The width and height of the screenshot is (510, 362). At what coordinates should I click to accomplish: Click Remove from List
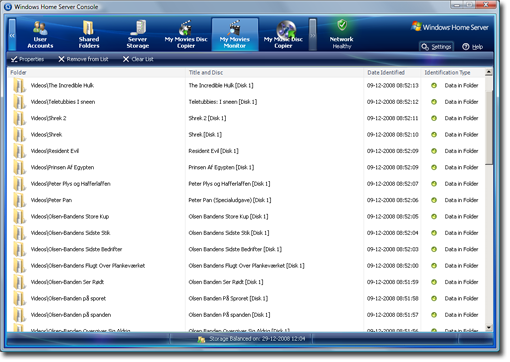click(x=83, y=59)
